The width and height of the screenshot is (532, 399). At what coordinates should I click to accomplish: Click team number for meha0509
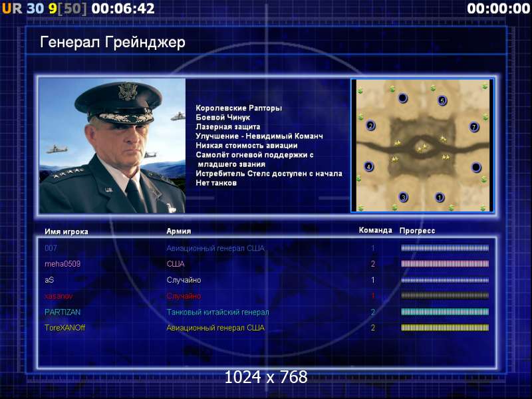click(x=373, y=263)
